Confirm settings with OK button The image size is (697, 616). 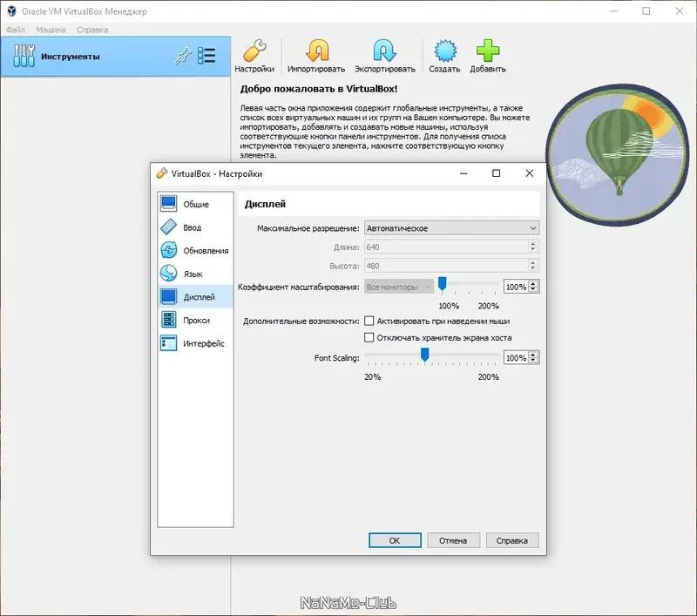tap(395, 540)
